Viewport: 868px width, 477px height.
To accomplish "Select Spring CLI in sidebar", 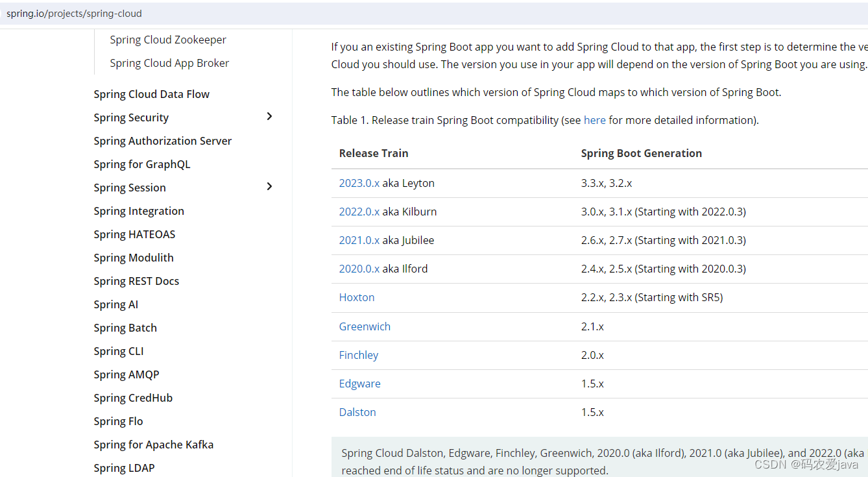I will click(x=119, y=351).
